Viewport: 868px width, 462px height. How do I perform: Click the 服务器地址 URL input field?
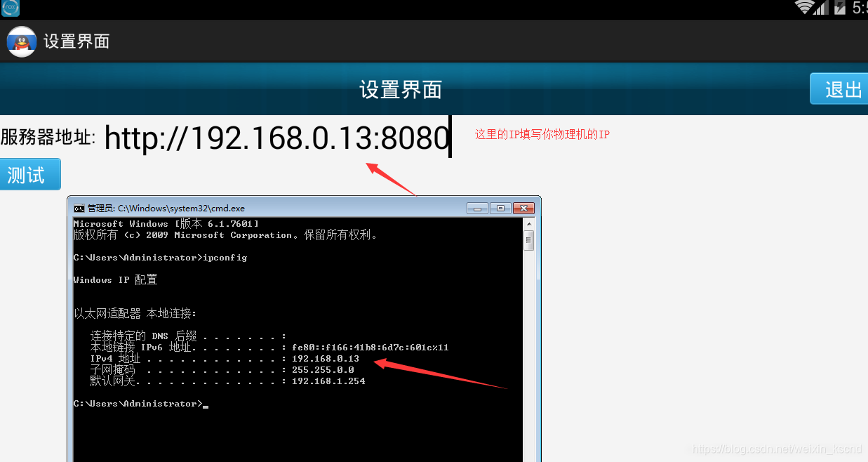[x=278, y=138]
